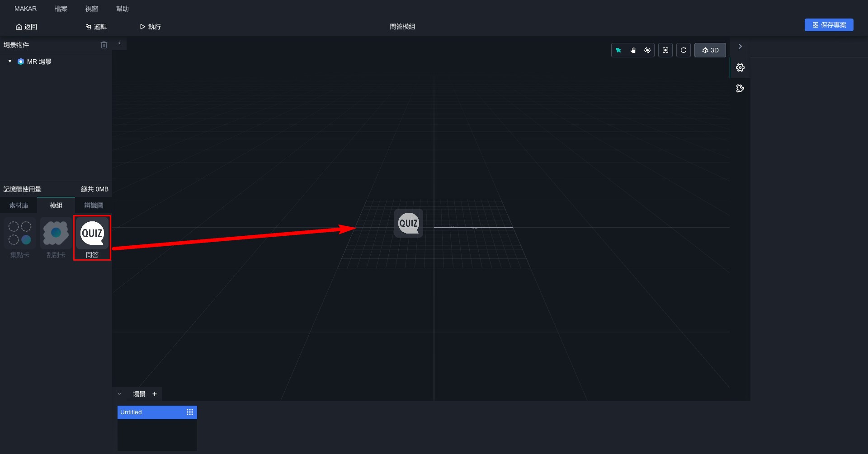Open the puzzle-piece plugin panel
Viewport: 868px width, 454px height.
pos(740,89)
